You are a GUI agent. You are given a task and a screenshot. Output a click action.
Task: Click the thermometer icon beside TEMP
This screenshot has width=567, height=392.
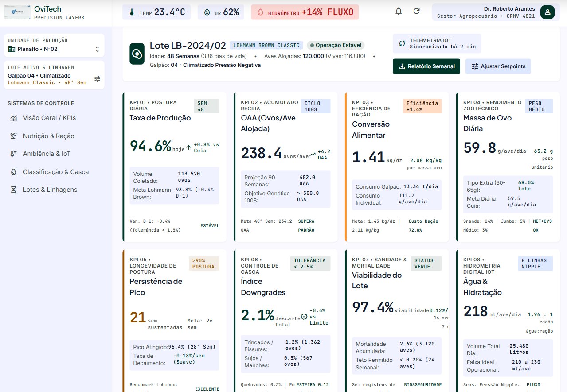[132, 12]
